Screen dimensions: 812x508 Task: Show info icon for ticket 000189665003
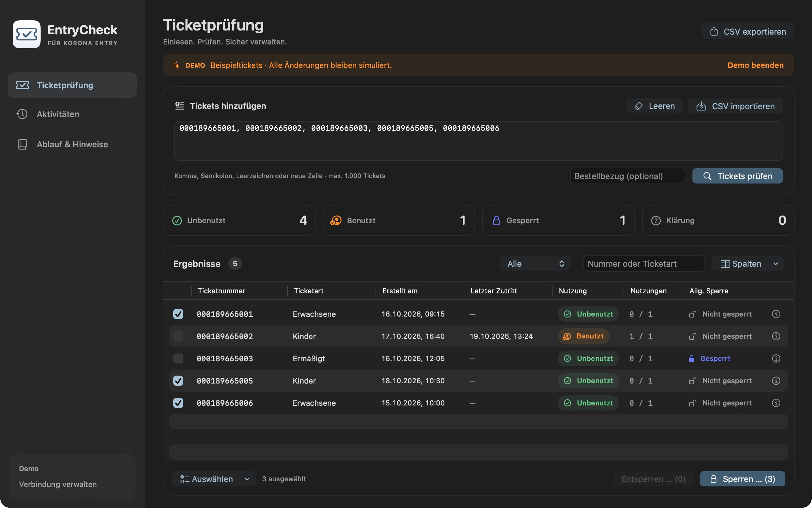point(776,358)
